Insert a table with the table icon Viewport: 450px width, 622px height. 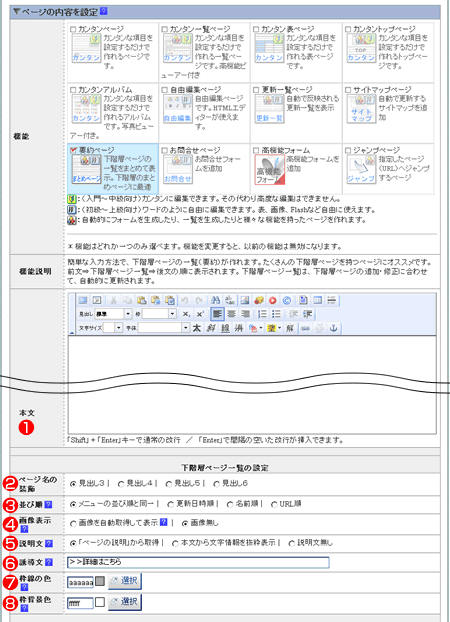tap(317, 300)
